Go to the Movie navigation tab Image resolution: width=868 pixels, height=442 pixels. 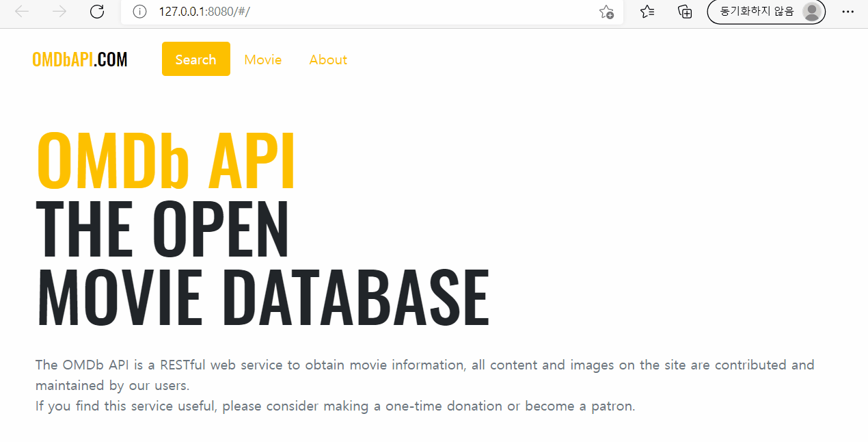pos(263,60)
